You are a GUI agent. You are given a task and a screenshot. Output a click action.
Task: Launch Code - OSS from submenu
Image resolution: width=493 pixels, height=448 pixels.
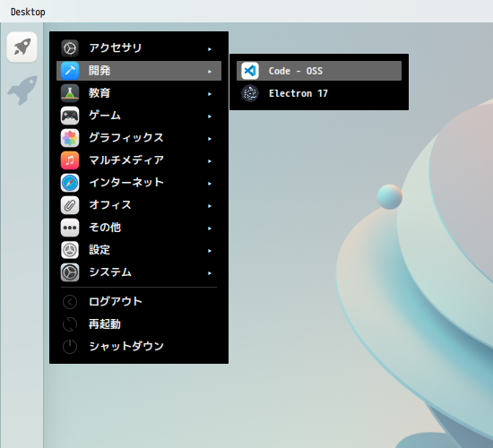(319, 71)
